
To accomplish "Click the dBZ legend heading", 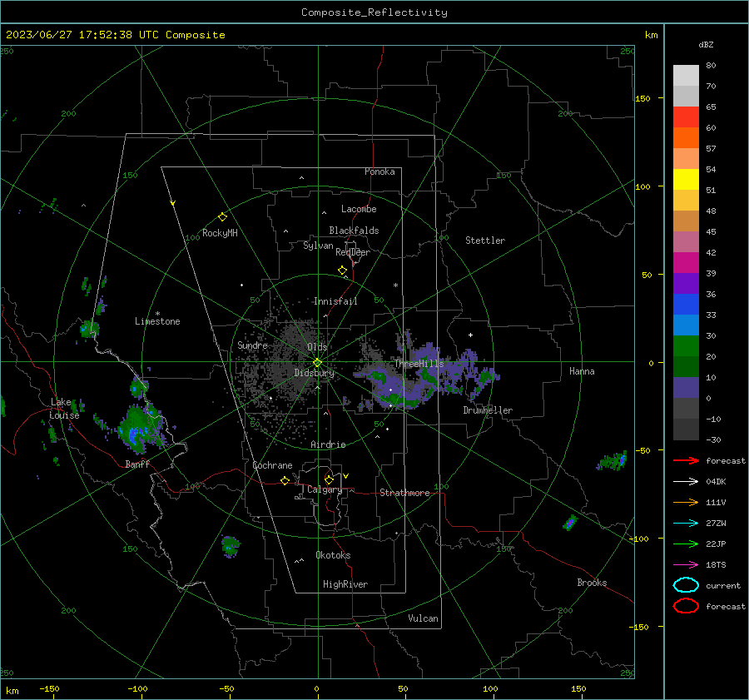I will click(706, 44).
